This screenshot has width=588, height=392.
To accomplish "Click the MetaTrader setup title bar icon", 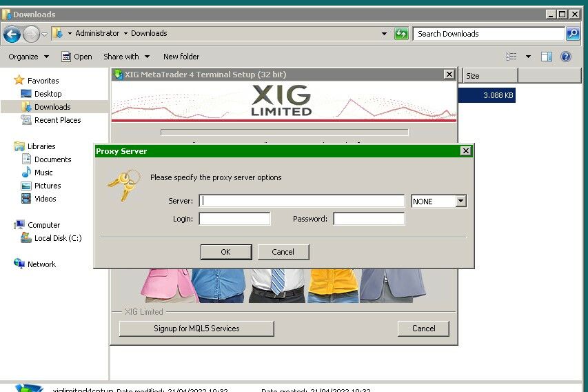I will point(119,75).
